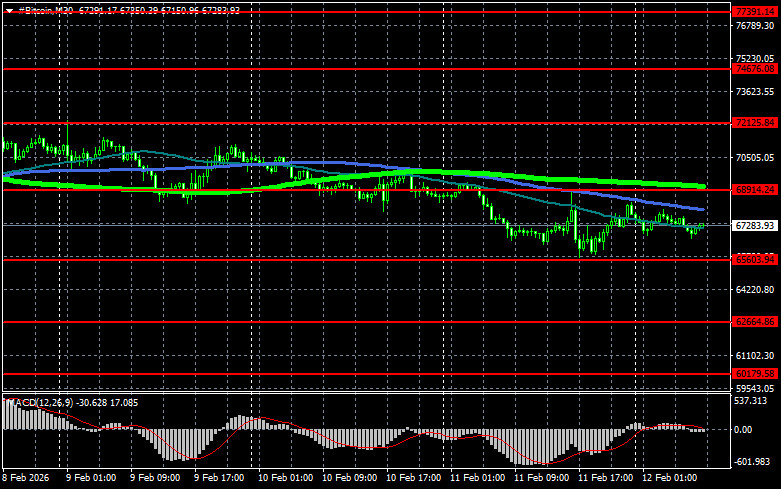Select the 65603.94 red level price label
The image size is (781, 489).
click(755, 259)
